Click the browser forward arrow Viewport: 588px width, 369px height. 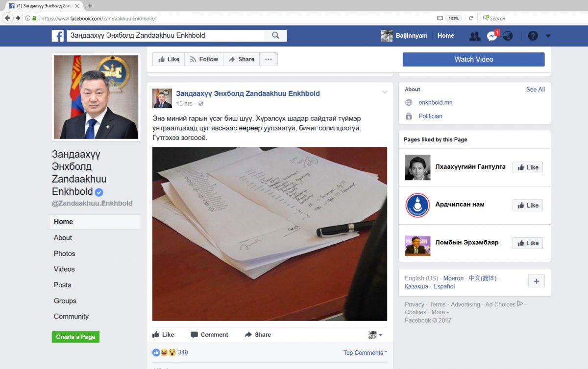pos(18,18)
